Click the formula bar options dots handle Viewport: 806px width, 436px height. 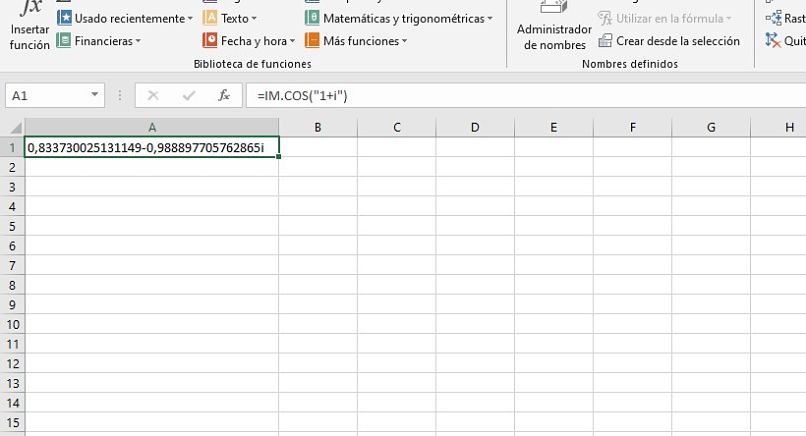119,95
